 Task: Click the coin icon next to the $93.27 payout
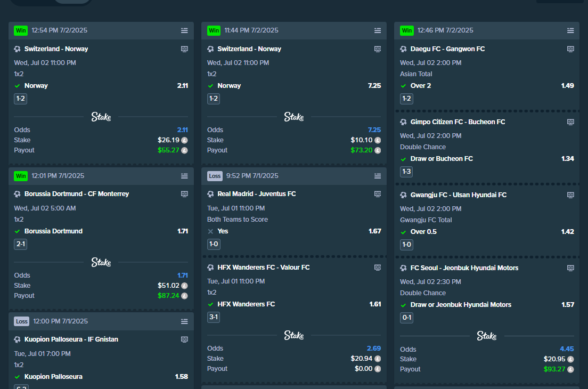click(x=570, y=369)
